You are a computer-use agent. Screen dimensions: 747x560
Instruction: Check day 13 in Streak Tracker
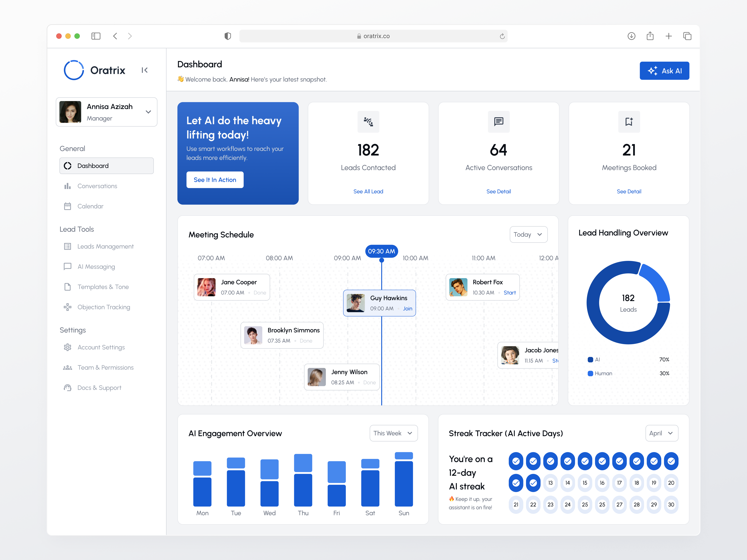click(550, 483)
